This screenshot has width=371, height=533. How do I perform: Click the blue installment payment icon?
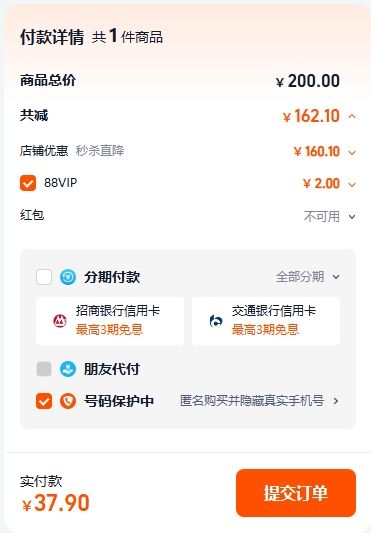68,277
